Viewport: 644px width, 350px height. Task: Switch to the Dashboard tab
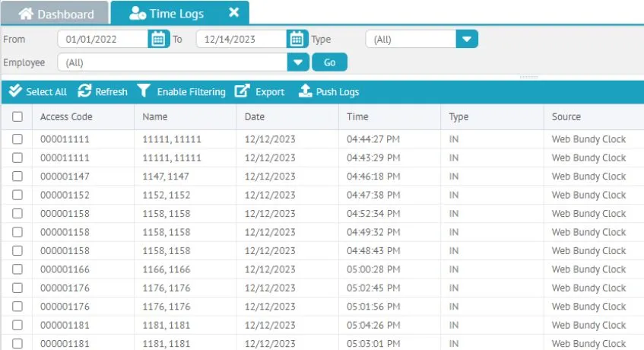[x=55, y=14]
